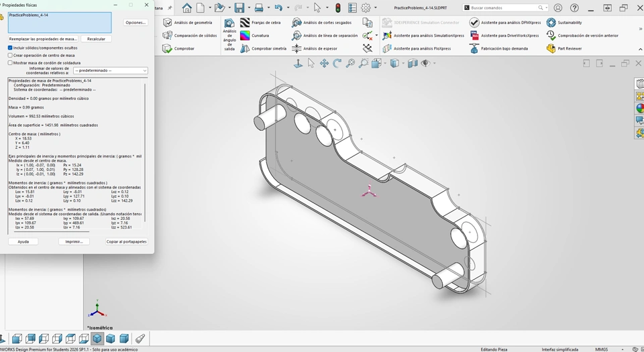Start Análisis de ángulo de salida
The width and height of the screenshot is (644, 352).
(x=229, y=34)
